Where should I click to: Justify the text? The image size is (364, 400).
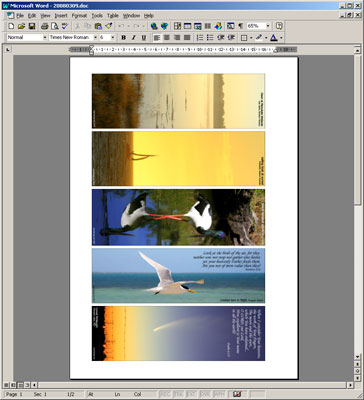click(187, 38)
